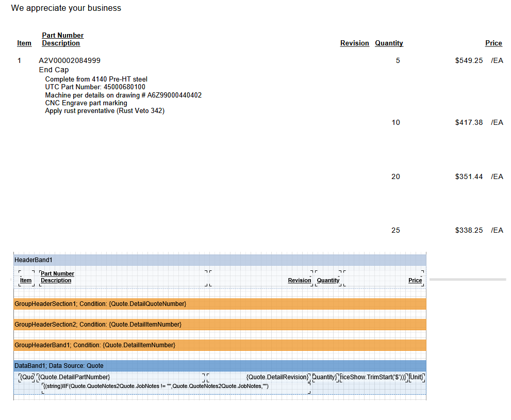This screenshot has height=420, width=511.
Task: Click the $549.25 price in the preview
Action: (469, 61)
